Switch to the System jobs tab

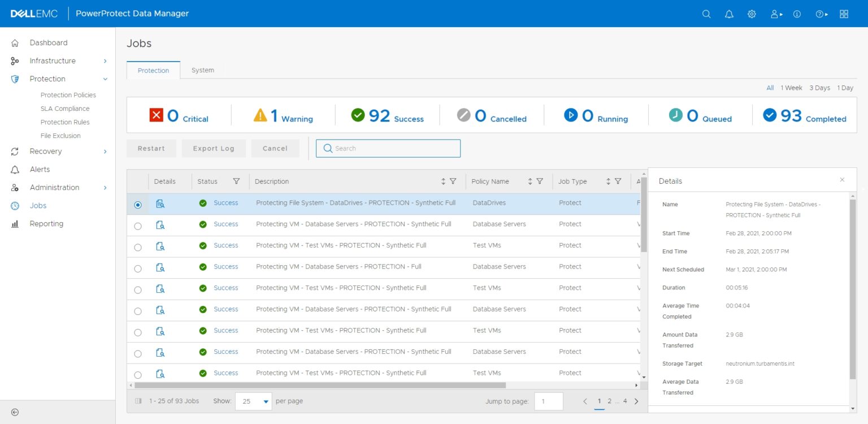coord(202,70)
